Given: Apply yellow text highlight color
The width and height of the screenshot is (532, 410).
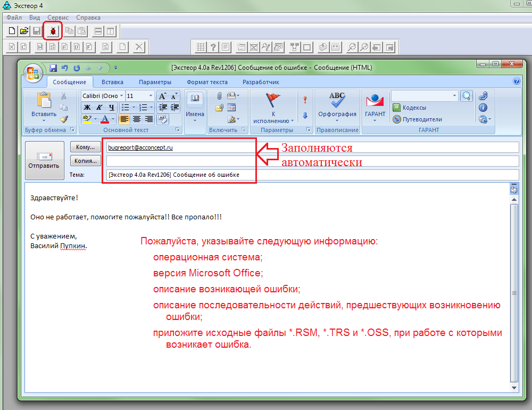Looking at the screenshot, I should [x=87, y=119].
